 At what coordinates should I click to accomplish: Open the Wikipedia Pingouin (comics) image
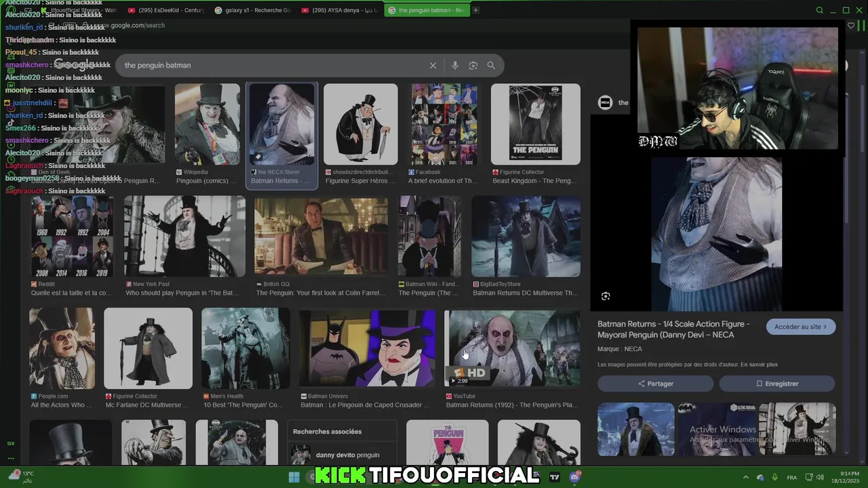(208, 124)
